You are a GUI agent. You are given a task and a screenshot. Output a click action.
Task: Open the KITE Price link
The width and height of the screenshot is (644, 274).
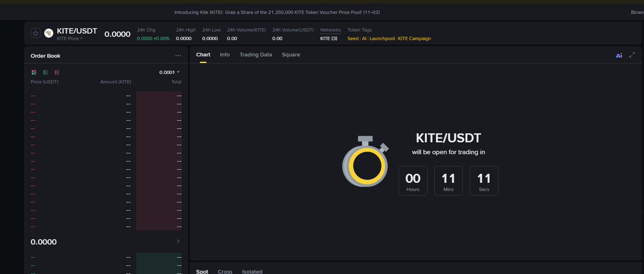tap(70, 39)
